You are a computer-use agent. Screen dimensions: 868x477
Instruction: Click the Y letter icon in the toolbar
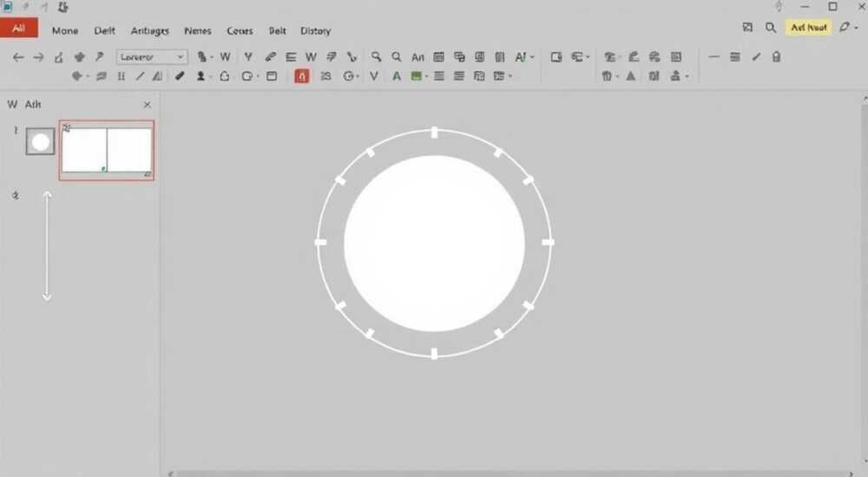click(248, 57)
